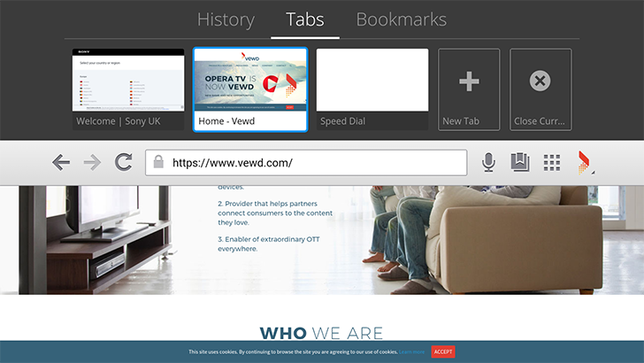Screen dimensions: 644x363
Task: Open the bookmarks icon in toolbar
Action: tap(520, 162)
